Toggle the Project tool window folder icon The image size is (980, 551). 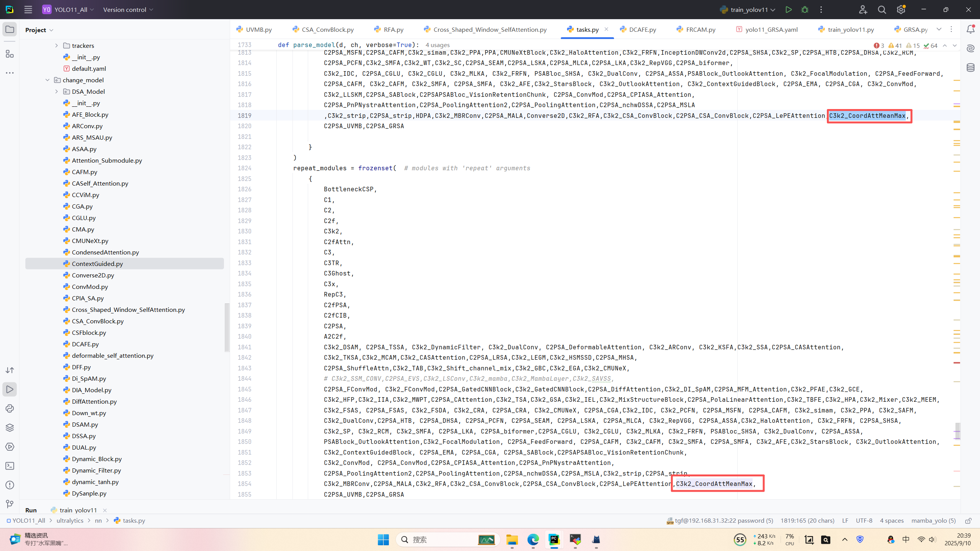tap(10, 29)
